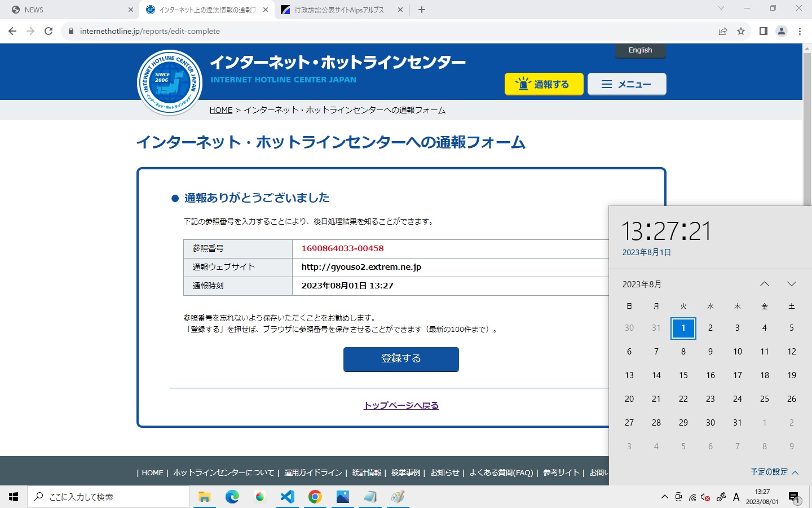Open the browser profile avatar icon
Screen dimensions: 812x508
click(x=782, y=31)
